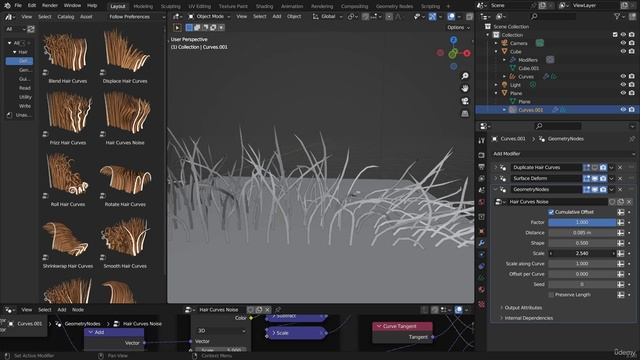Image resolution: width=640 pixels, height=360 pixels.
Task: Expand the Duplicate Hair Curves modifier panel
Action: coord(496,168)
